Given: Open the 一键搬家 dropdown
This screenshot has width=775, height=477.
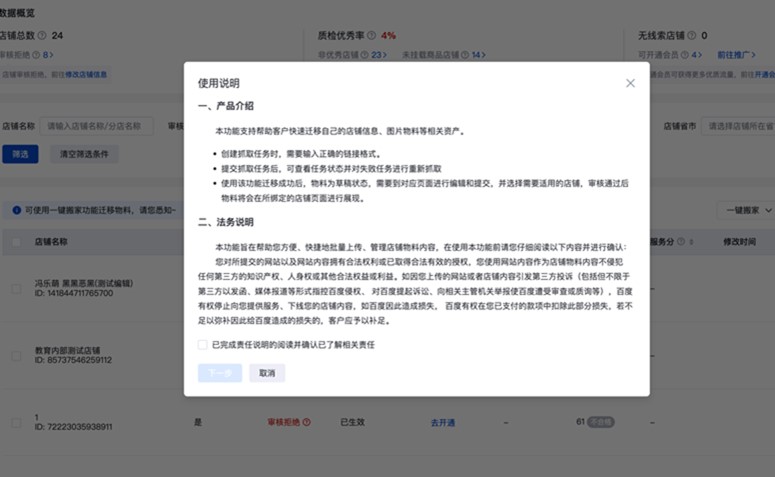Looking at the screenshot, I should click(744, 210).
